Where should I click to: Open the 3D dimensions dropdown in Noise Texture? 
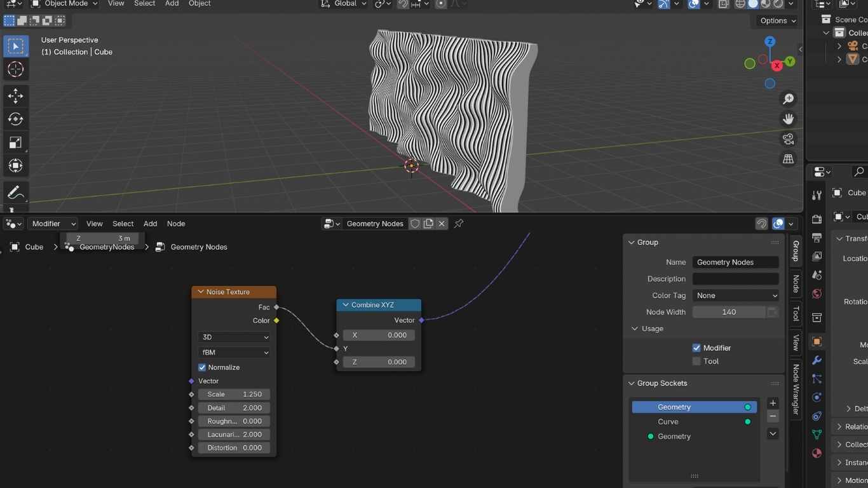pos(234,337)
